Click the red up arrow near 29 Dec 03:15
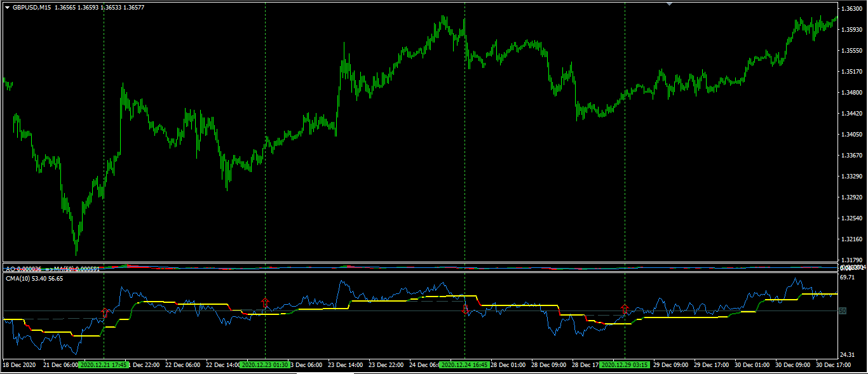 tap(625, 309)
